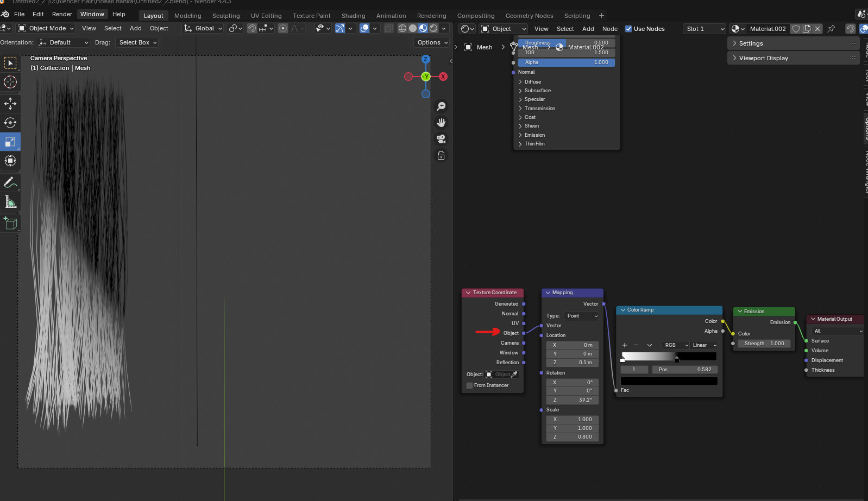The height and width of the screenshot is (501, 868).
Task: Switch to the Sculpting workspace tab
Action: pos(226,16)
